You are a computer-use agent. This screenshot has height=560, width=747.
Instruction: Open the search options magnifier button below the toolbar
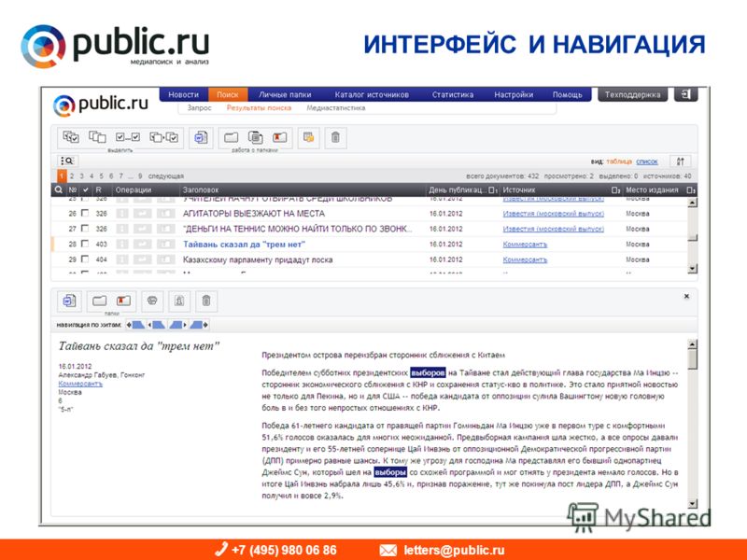[67, 161]
